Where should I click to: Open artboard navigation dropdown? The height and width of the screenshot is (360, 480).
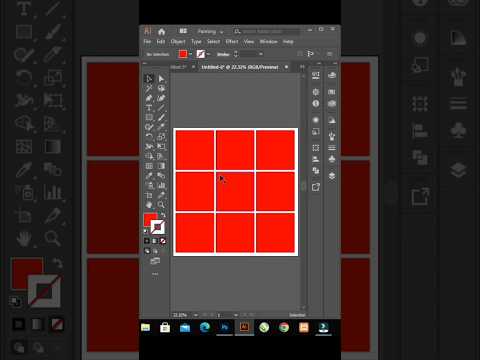tap(236, 315)
